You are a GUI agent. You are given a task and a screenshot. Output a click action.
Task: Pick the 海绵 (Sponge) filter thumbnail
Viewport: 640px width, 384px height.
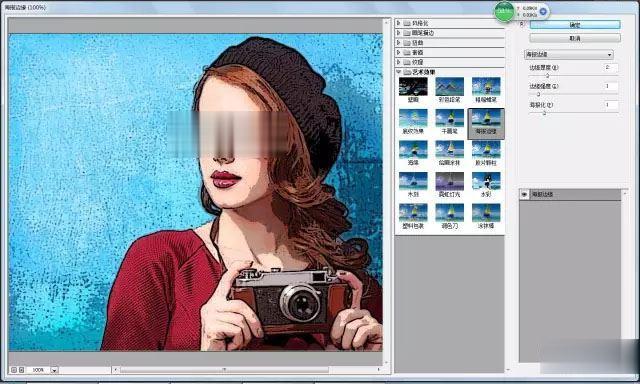(x=413, y=153)
